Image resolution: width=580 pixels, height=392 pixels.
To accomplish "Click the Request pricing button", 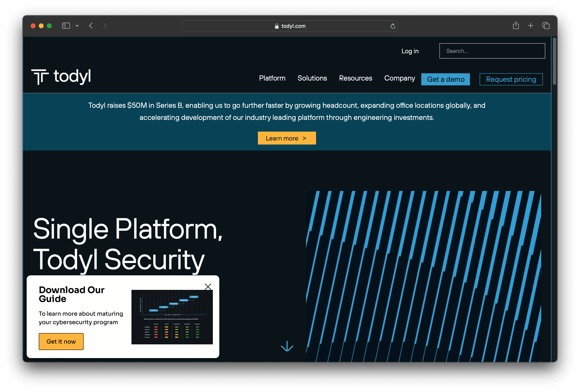I will tap(511, 79).
